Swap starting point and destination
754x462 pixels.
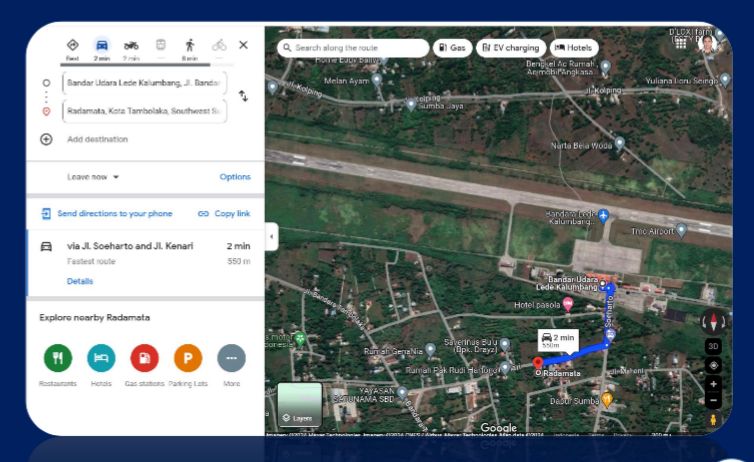pyautogui.click(x=243, y=95)
